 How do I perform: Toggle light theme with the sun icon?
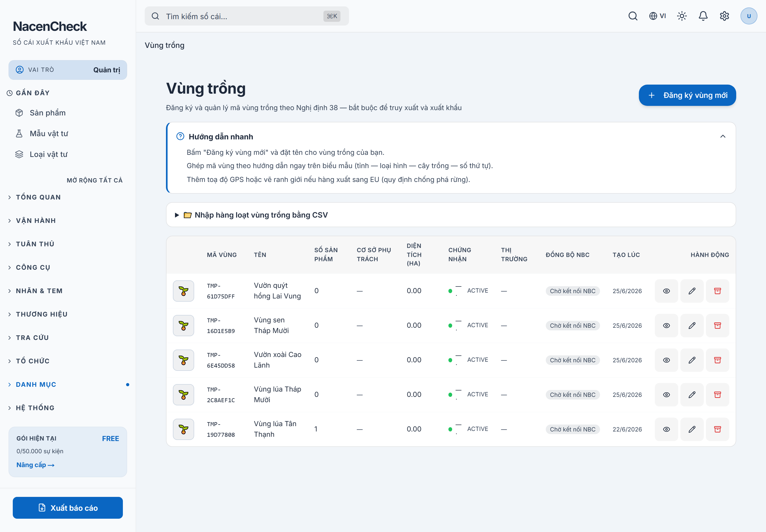tap(682, 16)
